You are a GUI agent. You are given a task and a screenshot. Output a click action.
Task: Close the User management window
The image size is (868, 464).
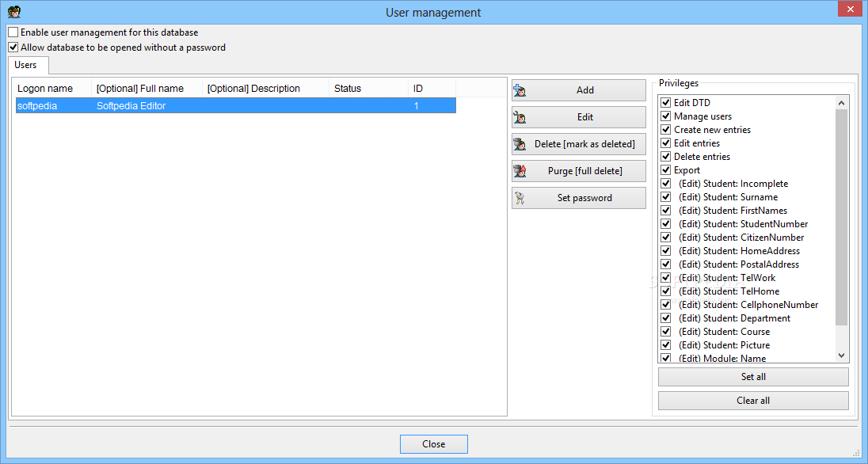pos(851,9)
